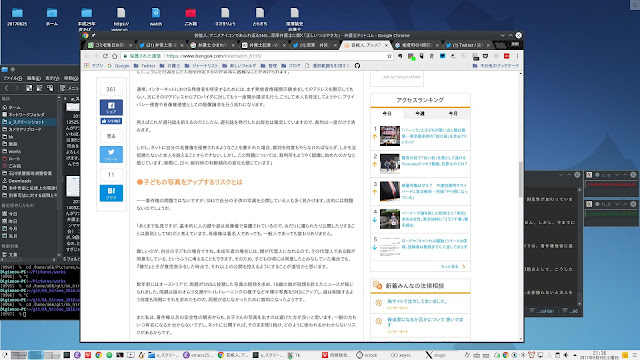Viewport: 640px width, 360px height.
Task: Switch to the (21) Twitter tab
Action: pos(161,45)
